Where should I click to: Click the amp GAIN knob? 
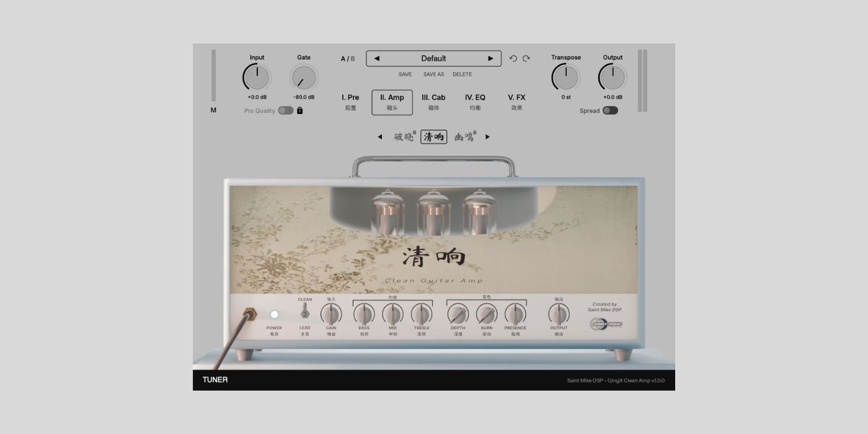point(331,314)
